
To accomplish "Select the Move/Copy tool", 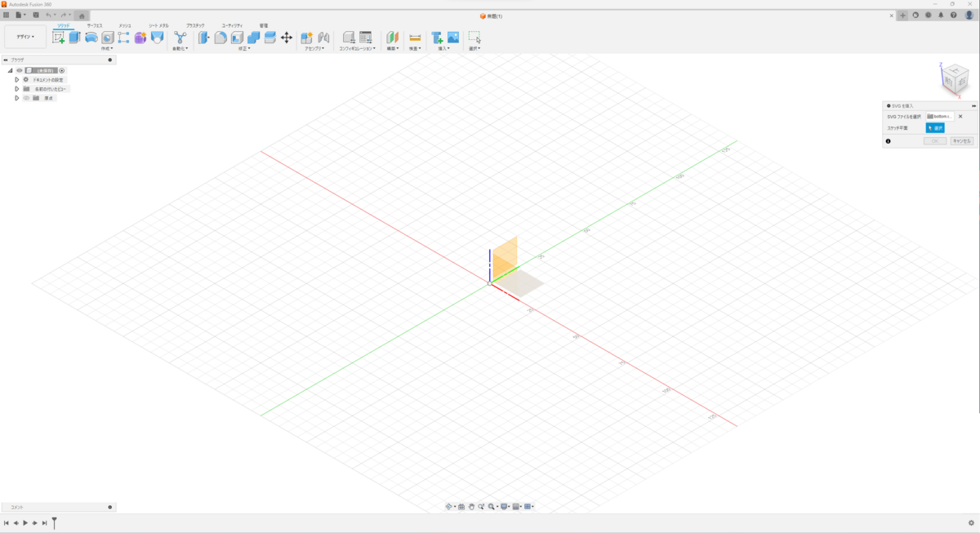I will click(286, 38).
